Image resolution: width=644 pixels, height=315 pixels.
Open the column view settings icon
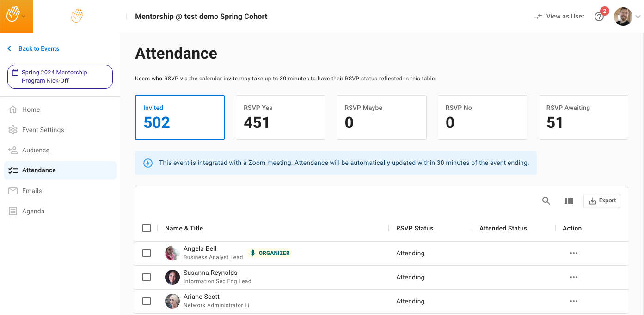click(569, 201)
